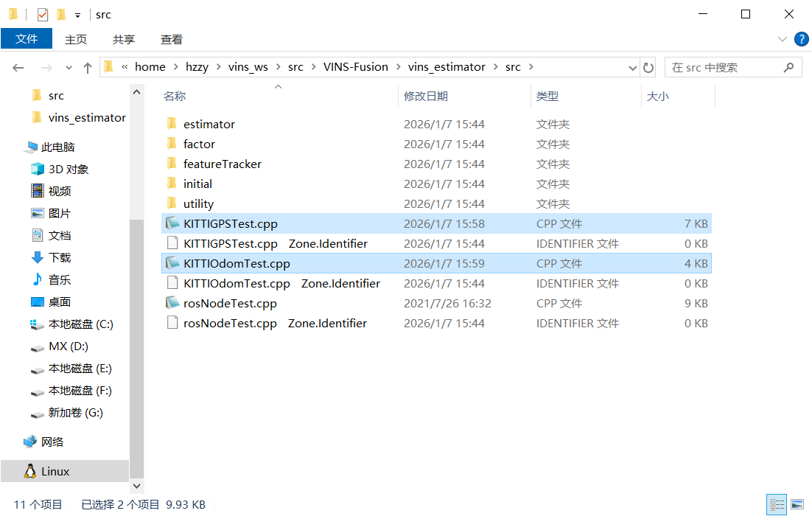Click 'vins_estimator' in the address breadcrumb

pos(447,67)
